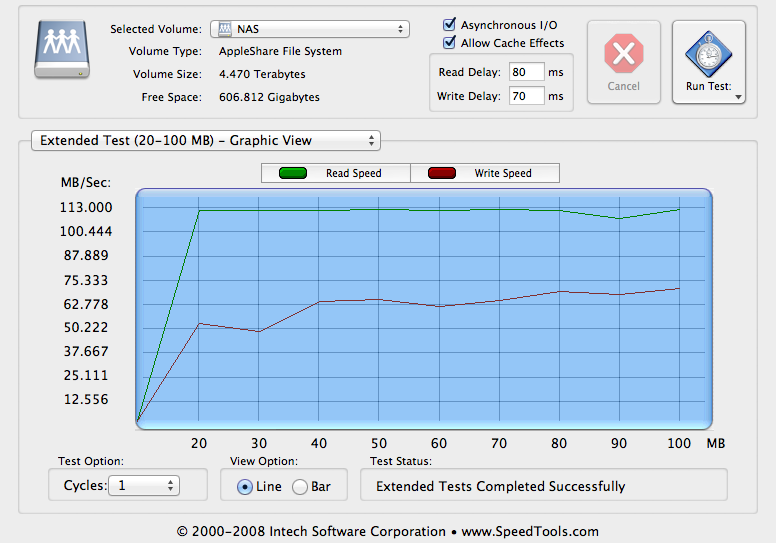Screen dimensions: 776x543
Task: Click the small NAS icon in volume selector
Action: pos(224,29)
